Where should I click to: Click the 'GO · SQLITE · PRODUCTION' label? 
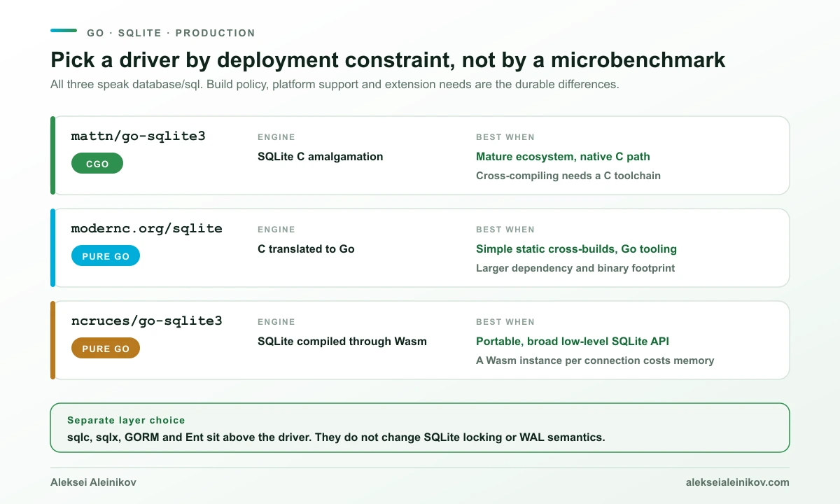(x=171, y=33)
